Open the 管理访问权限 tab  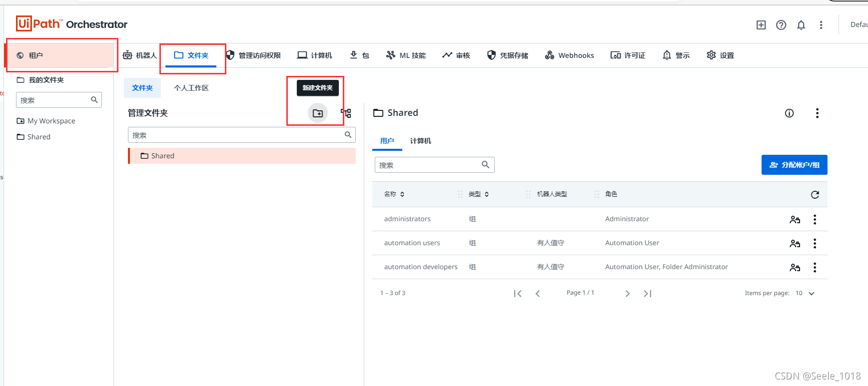tap(253, 55)
